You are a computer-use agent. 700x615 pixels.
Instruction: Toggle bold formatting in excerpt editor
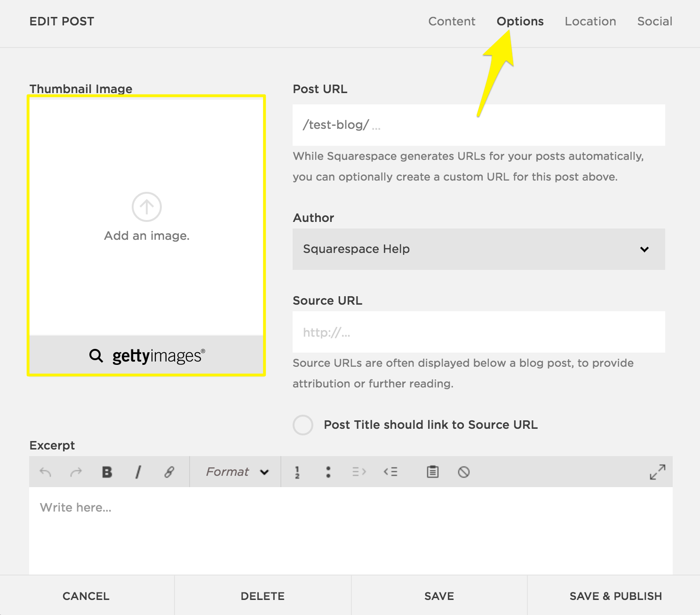(107, 472)
